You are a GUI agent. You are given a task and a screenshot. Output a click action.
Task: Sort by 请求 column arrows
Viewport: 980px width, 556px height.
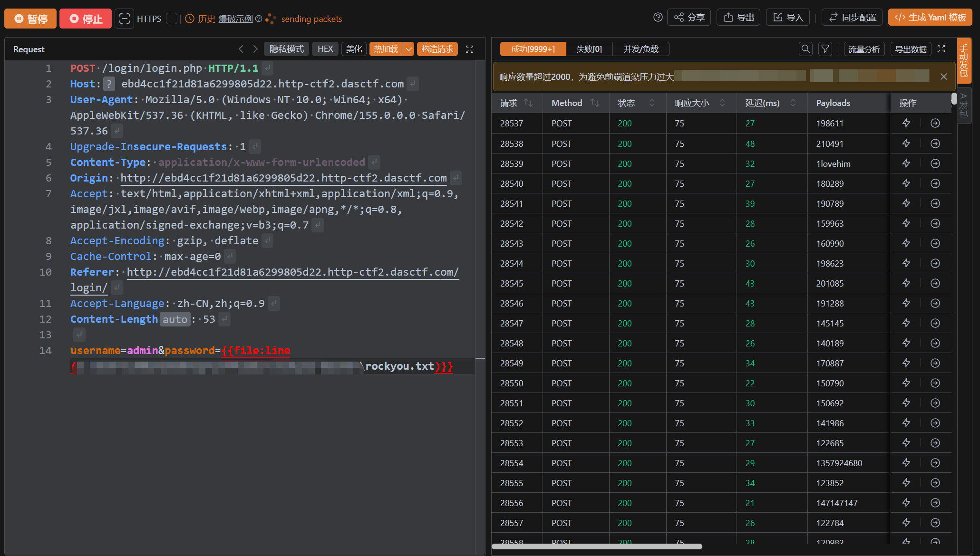tap(528, 103)
